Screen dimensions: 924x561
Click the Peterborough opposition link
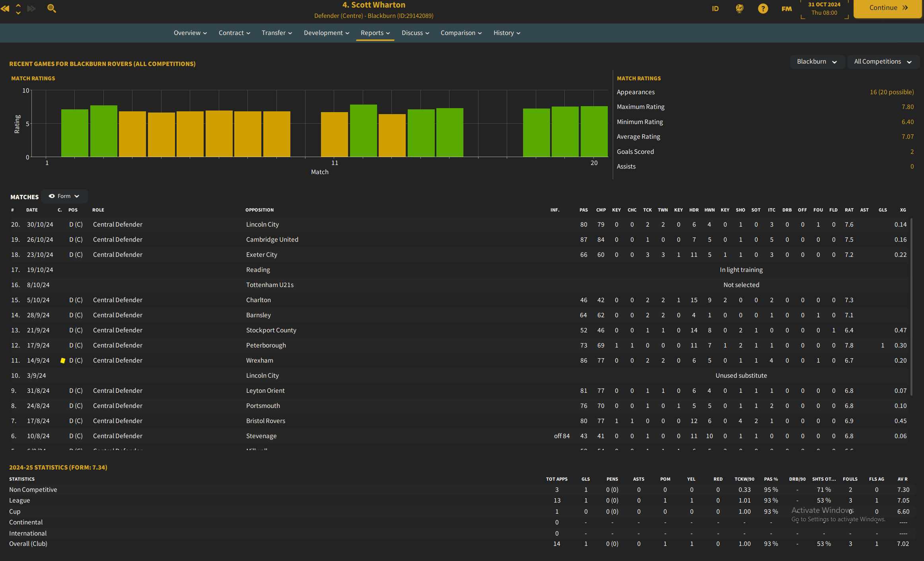[x=266, y=345]
